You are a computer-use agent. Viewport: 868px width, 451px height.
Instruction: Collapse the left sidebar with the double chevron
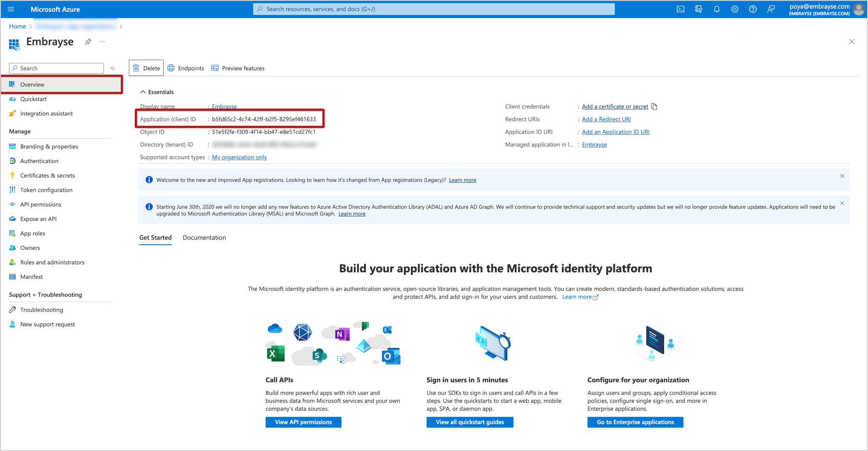tap(113, 68)
